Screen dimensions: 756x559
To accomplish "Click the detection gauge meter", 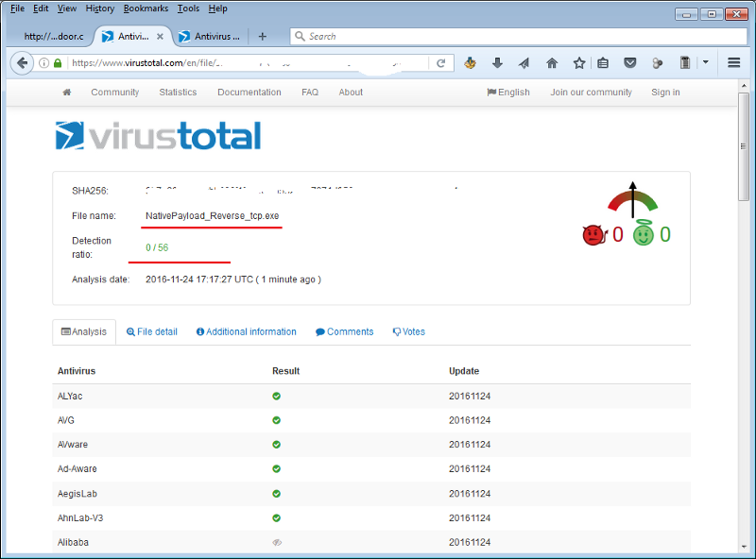I will tap(632, 200).
